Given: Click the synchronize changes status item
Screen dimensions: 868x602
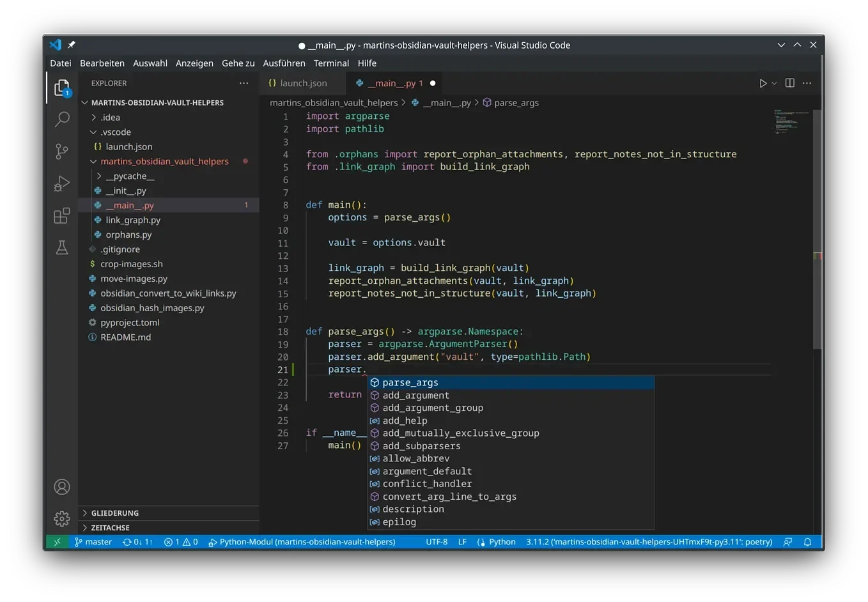Looking at the screenshot, I should (138, 542).
